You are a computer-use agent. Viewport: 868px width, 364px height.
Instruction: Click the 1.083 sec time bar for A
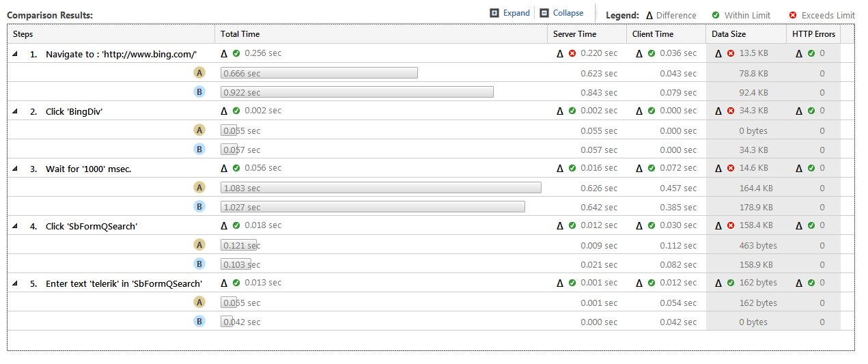[x=381, y=188]
